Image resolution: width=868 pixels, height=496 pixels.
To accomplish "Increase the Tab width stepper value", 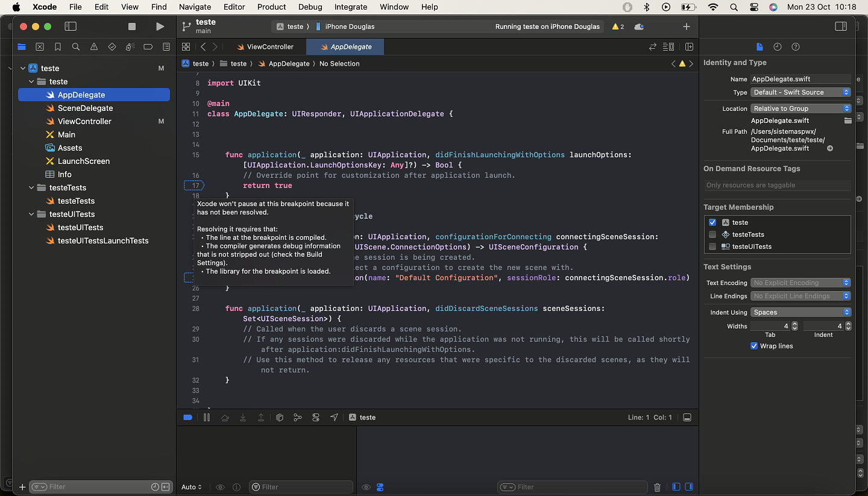I will pyautogui.click(x=794, y=324).
